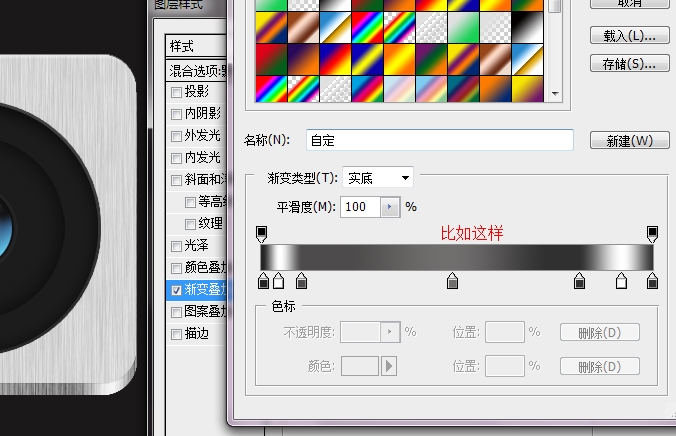Viewport: 676px width, 436px height.
Task: Select the far-left black color stop
Action: 264,282
